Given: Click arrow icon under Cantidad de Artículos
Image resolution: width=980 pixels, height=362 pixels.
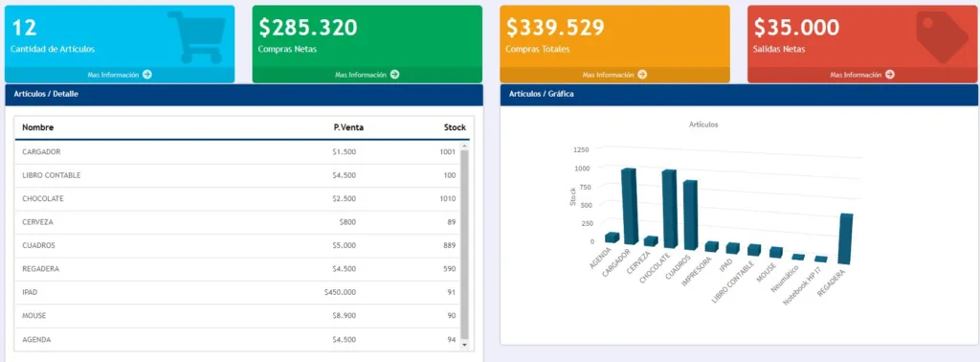Looking at the screenshot, I should 146,75.
